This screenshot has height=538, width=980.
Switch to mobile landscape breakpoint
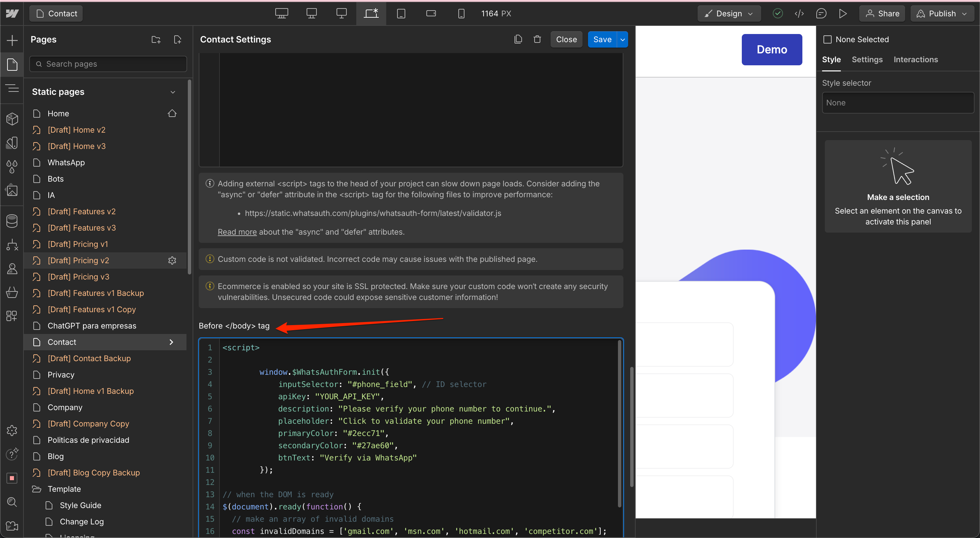point(431,14)
